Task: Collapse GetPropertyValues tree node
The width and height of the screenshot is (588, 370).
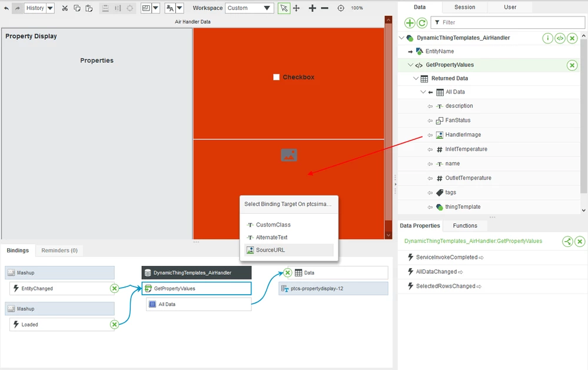Action: [410, 65]
